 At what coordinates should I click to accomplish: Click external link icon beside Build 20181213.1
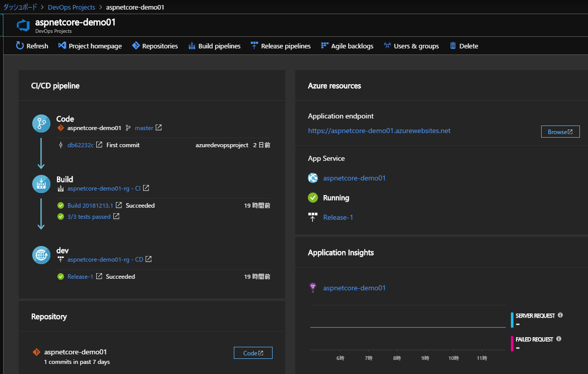118,205
